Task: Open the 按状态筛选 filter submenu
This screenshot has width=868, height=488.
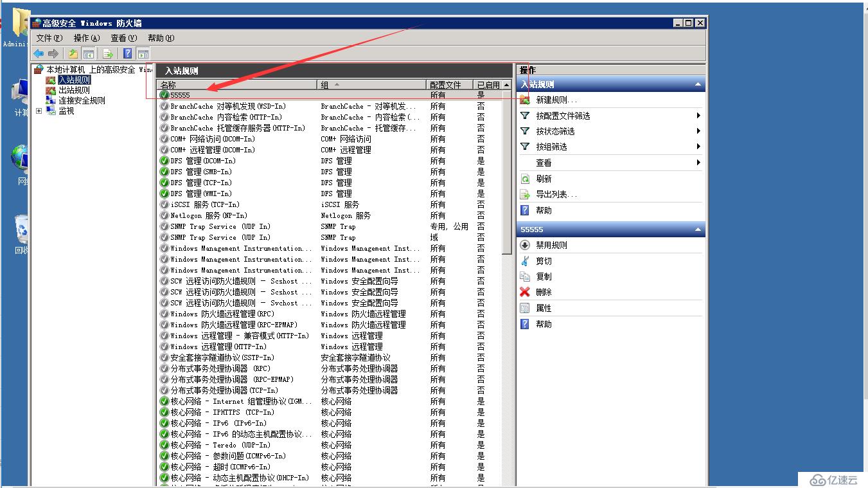Action: (555, 131)
